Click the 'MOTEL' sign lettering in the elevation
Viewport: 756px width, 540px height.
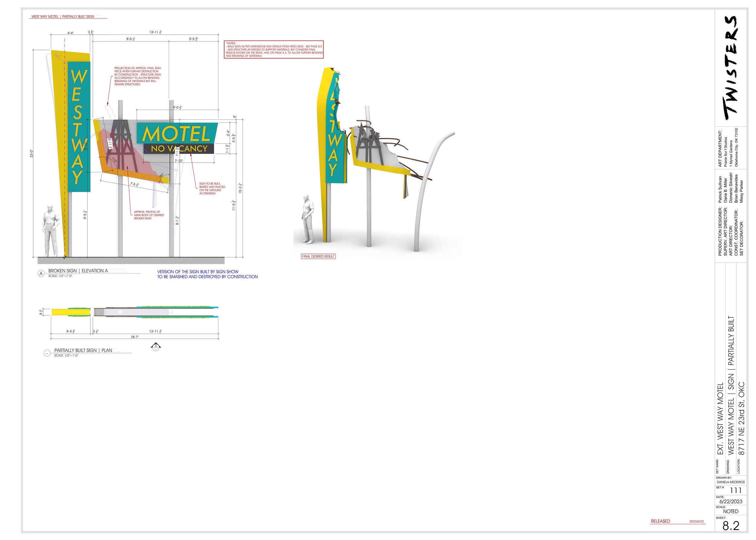pos(176,134)
